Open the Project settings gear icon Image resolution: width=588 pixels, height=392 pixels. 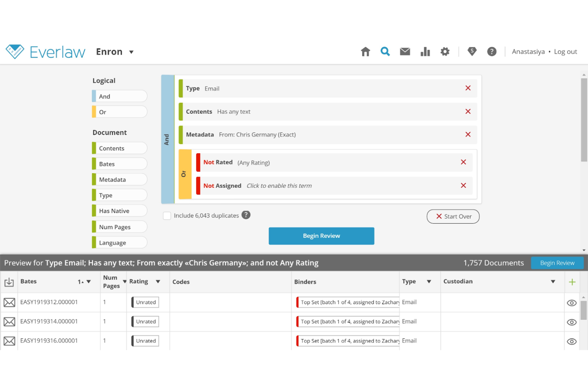click(x=445, y=52)
